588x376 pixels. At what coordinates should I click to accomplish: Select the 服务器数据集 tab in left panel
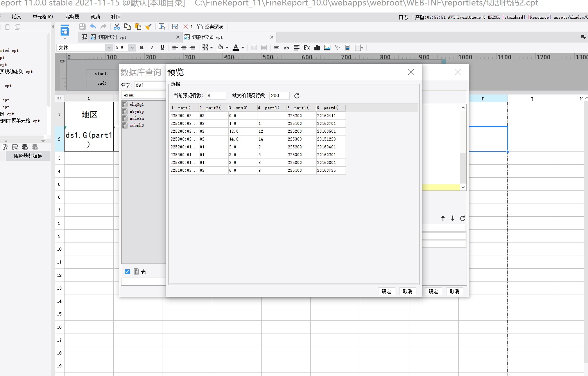(x=28, y=156)
